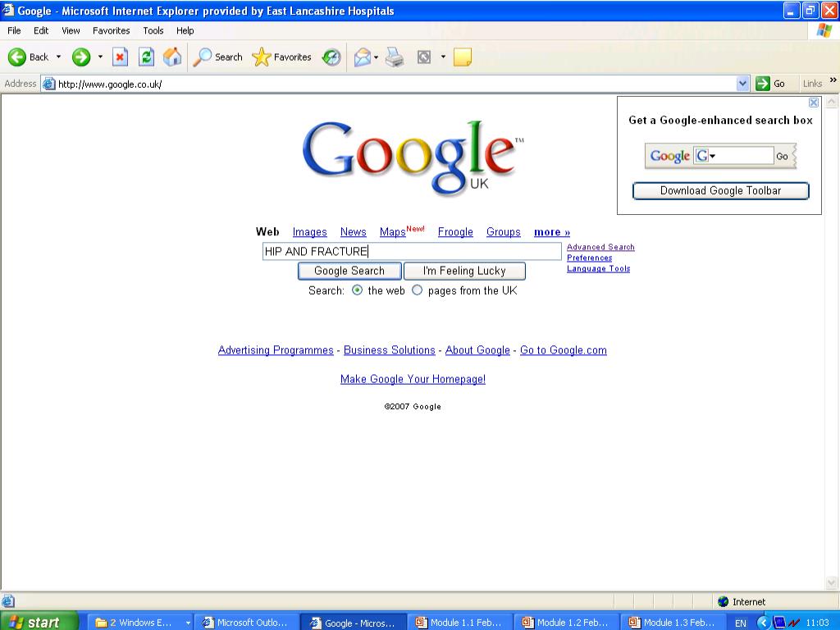Go to Home page icon
The width and height of the screenshot is (840, 630).
tap(172, 57)
